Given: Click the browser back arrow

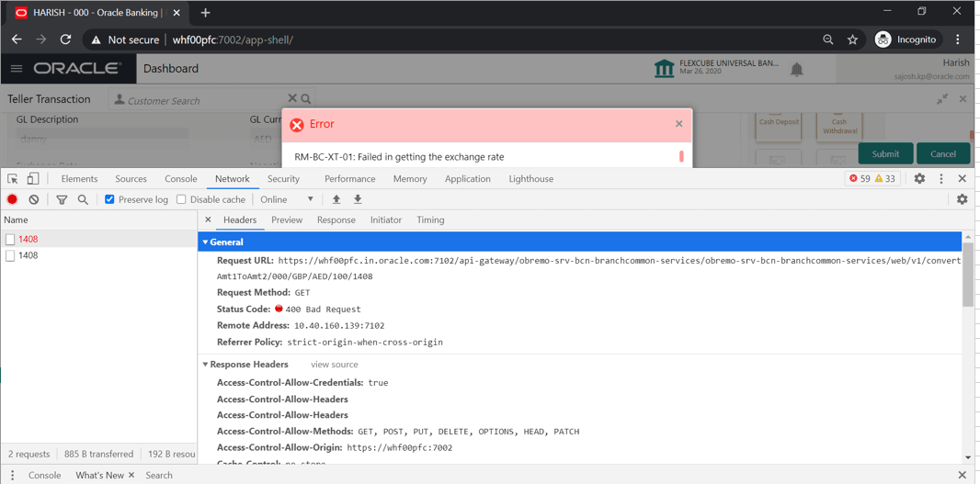Looking at the screenshot, I should point(17,39).
